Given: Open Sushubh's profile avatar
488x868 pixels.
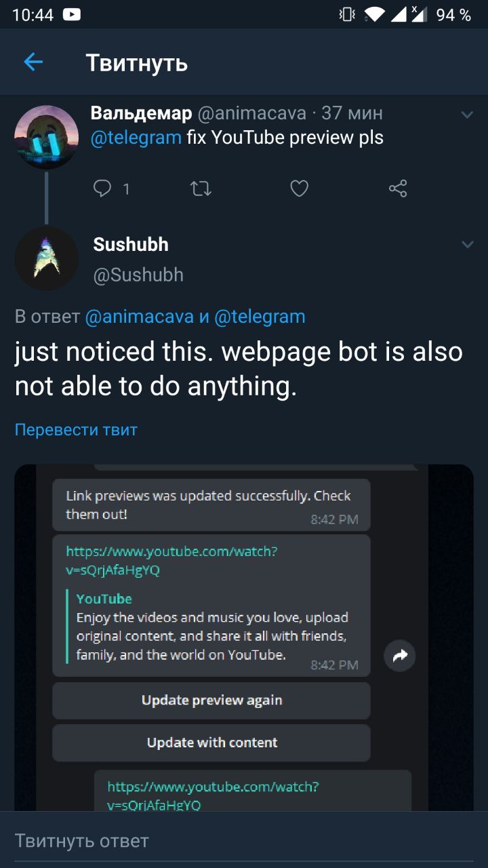Looking at the screenshot, I should [46, 259].
